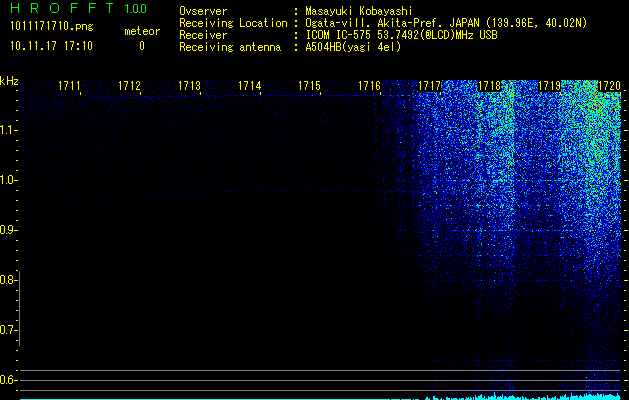Click the HROFFT program title text

[x=62, y=8]
